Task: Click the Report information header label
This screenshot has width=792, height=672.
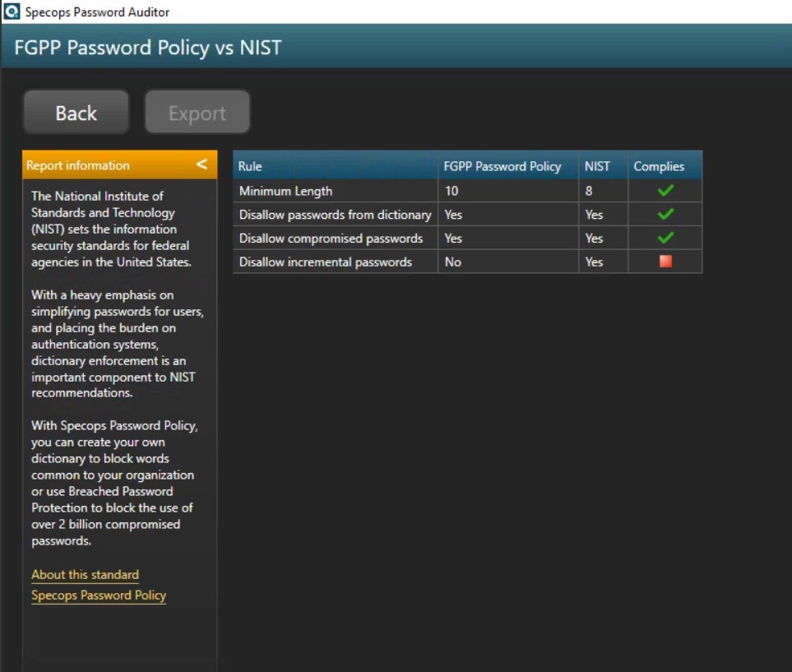Action: click(78, 165)
